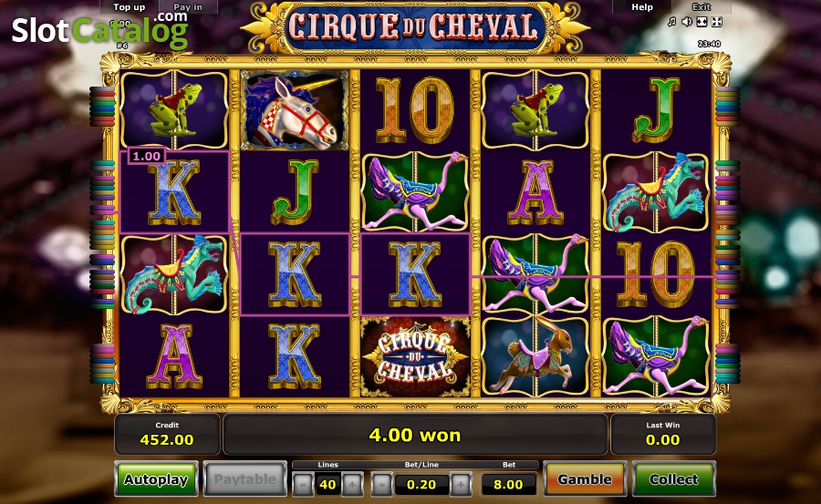This screenshot has width=821, height=504.
Task: Toggle widescreen stretch mode icon
Action: 701,22
